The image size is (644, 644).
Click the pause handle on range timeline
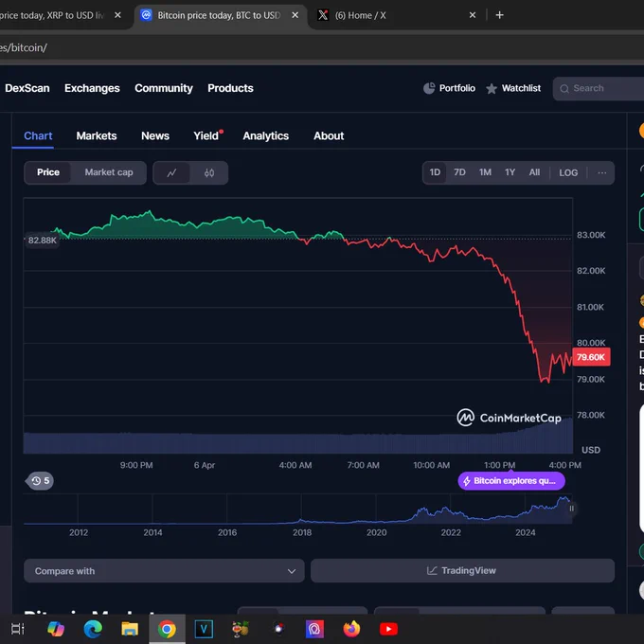point(571,509)
